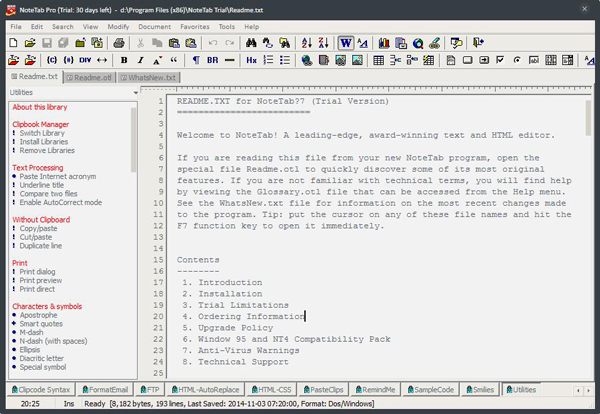600x414 pixels.
Task: Run Paste Internet acronym clip
Action: click(x=58, y=176)
